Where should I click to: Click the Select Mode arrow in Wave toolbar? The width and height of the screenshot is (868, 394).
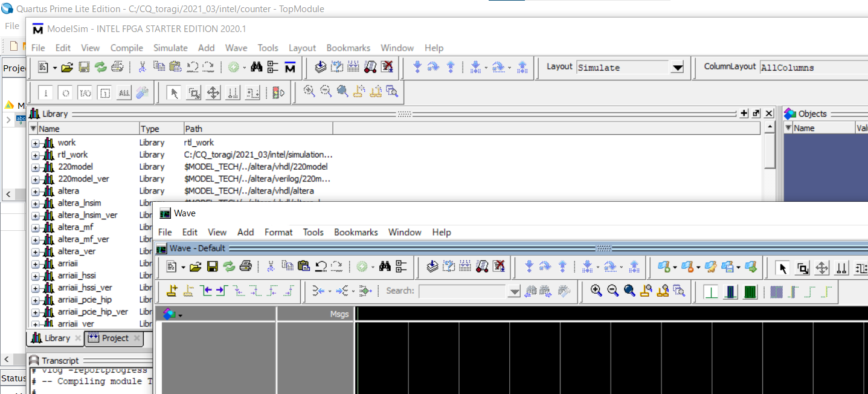coord(783,268)
